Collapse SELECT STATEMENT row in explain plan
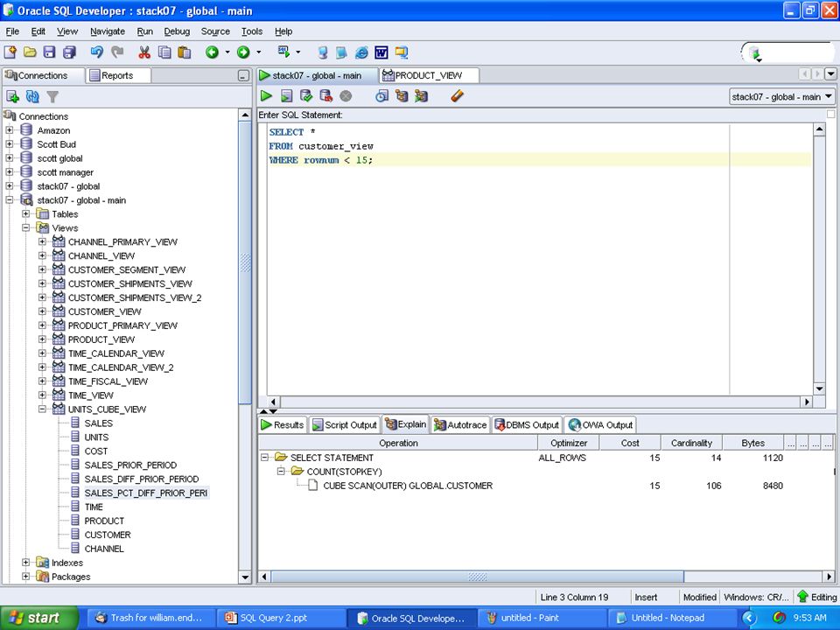 click(x=264, y=458)
